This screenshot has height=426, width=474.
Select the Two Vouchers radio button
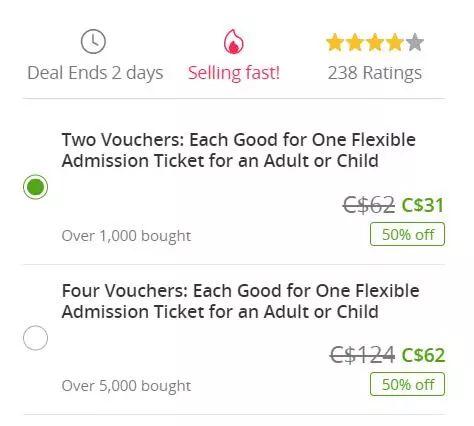[36, 187]
